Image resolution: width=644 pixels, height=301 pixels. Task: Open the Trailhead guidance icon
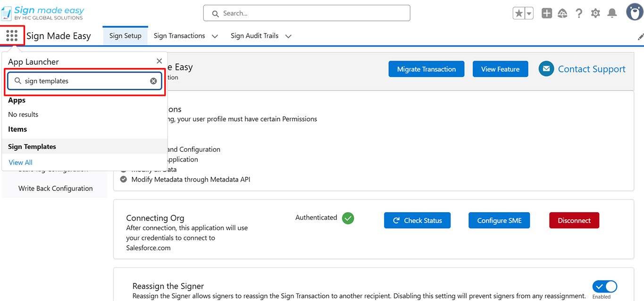(562, 13)
